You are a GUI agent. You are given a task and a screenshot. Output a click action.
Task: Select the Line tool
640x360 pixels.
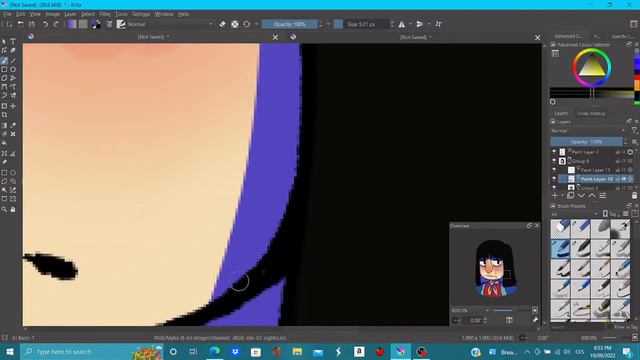coord(13,61)
